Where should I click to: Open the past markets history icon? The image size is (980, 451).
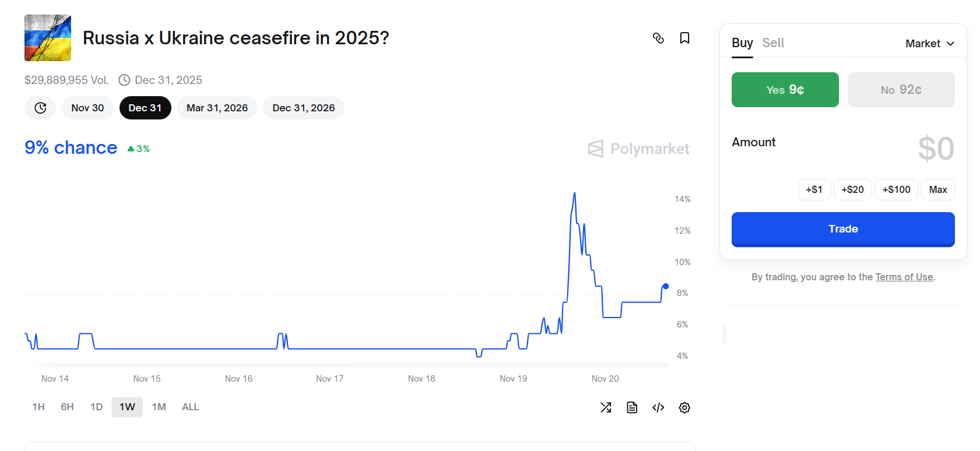point(40,108)
